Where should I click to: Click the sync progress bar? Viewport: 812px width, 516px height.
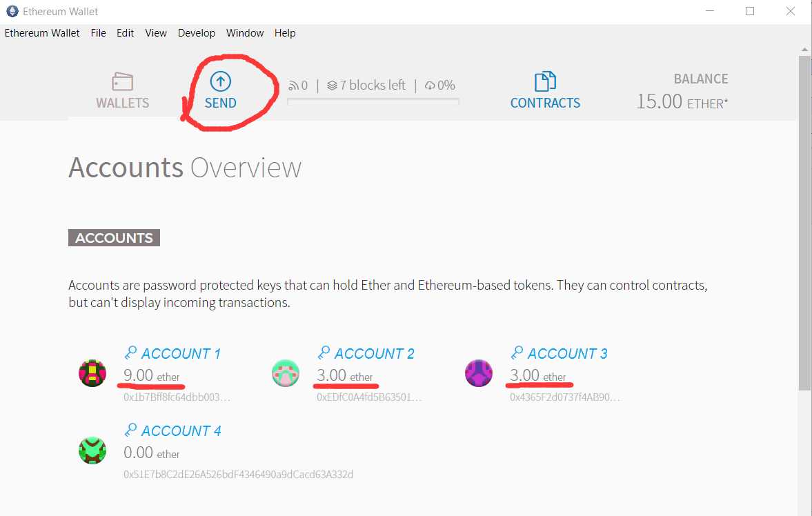tap(373, 102)
